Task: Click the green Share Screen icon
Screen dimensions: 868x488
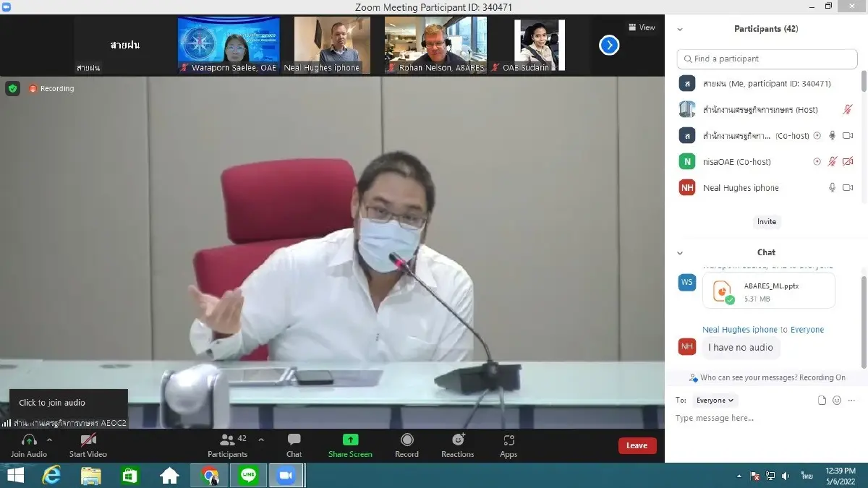Action: coord(350,440)
